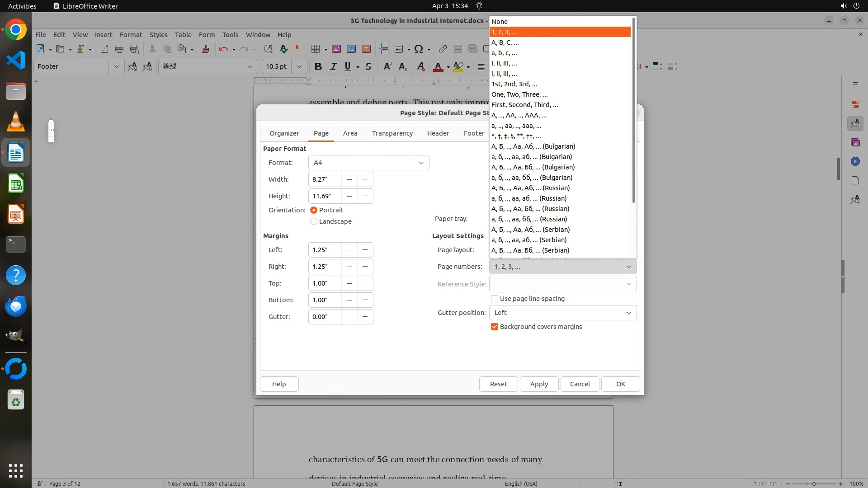The height and width of the screenshot is (488, 868).
Task: Click Insert Special Character omega icon
Action: click(x=419, y=49)
